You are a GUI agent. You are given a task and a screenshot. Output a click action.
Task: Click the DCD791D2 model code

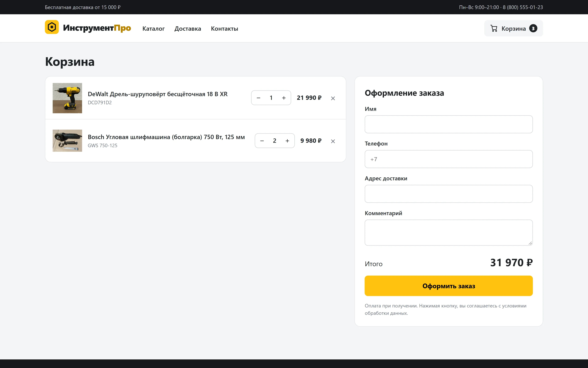(100, 103)
